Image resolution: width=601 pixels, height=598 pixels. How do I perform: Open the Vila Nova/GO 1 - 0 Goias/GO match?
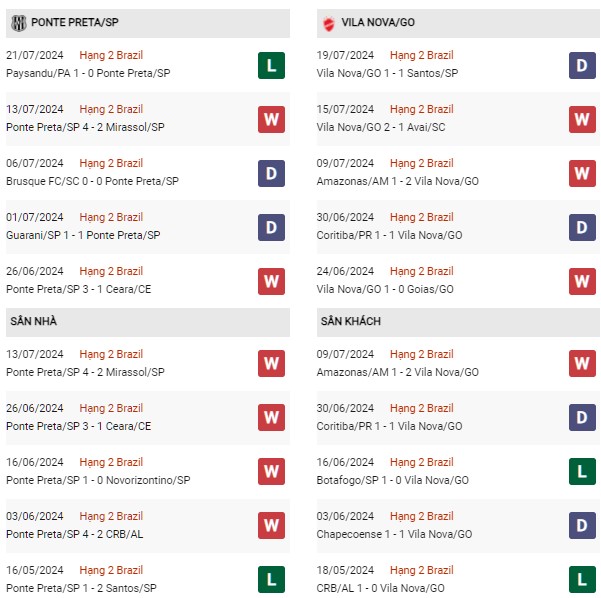[x=385, y=289]
